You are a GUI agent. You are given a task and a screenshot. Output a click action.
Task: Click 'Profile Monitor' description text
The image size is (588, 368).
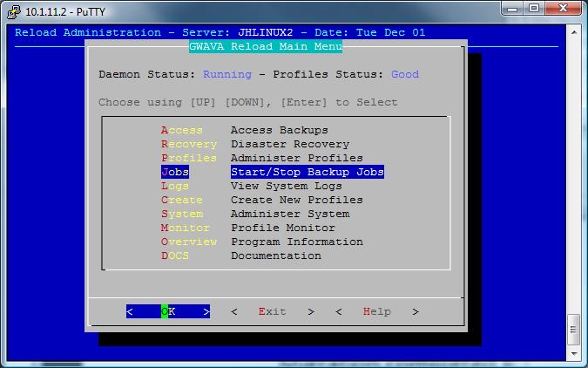[x=283, y=228]
